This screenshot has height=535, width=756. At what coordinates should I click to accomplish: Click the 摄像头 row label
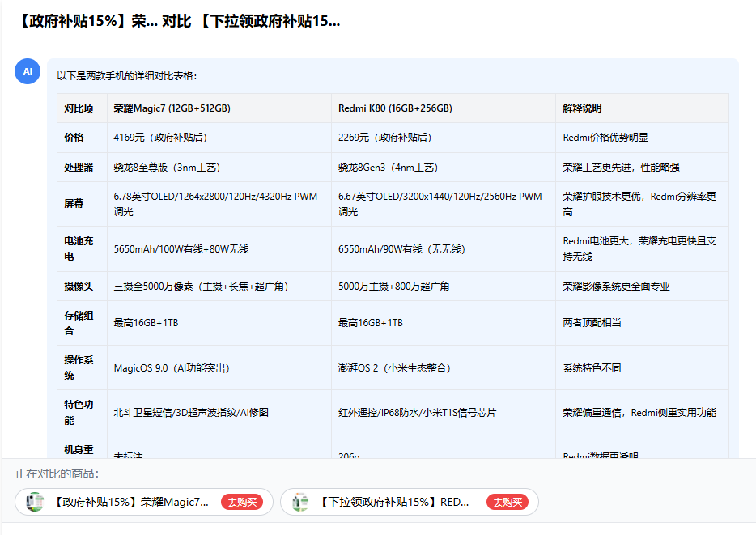coord(79,287)
